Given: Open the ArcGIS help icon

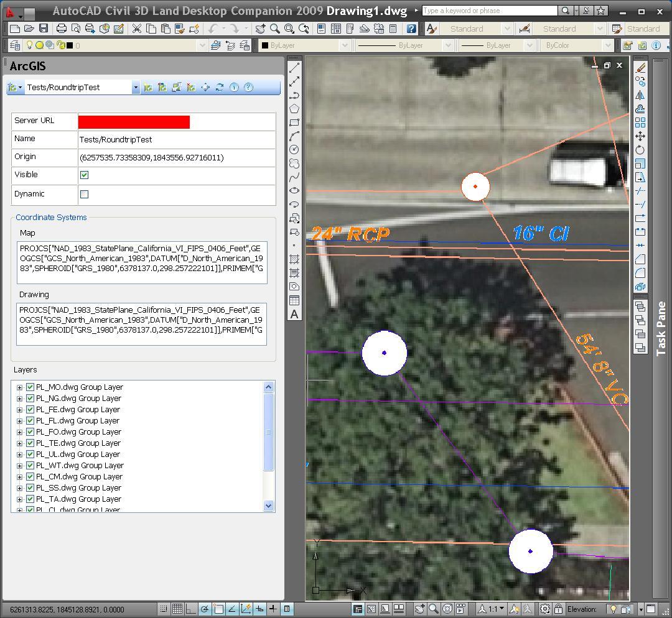Looking at the screenshot, I should pyautogui.click(x=248, y=88).
